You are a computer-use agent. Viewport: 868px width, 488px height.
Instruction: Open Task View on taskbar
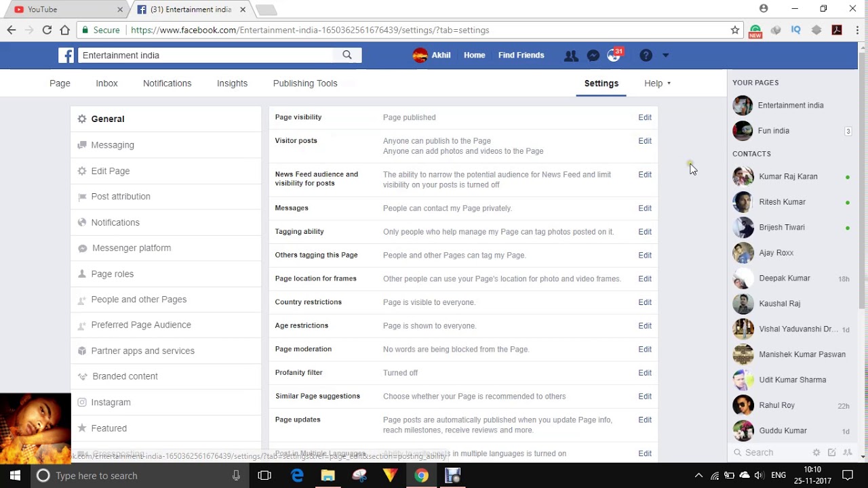(x=264, y=476)
